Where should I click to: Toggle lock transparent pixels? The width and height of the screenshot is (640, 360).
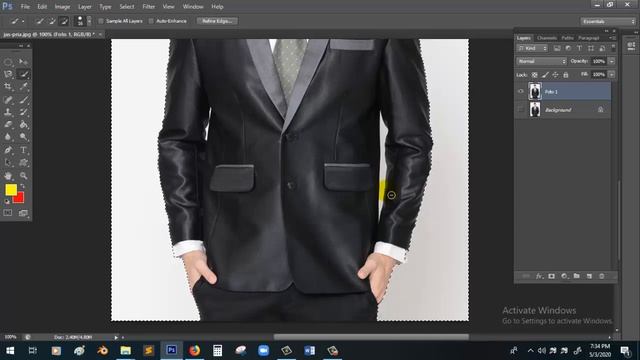534,75
